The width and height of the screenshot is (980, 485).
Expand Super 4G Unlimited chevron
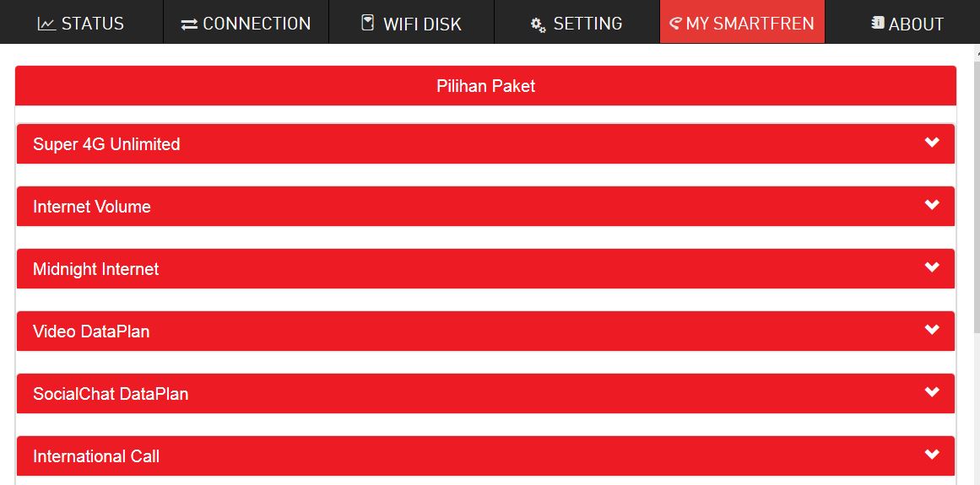point(932,143)
